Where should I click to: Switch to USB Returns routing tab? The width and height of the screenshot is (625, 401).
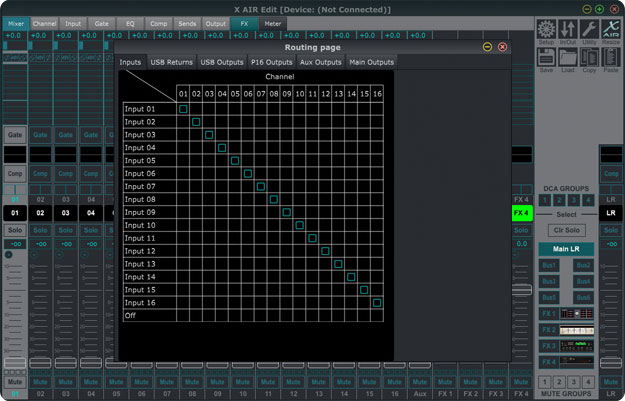[x=171, y=62]
